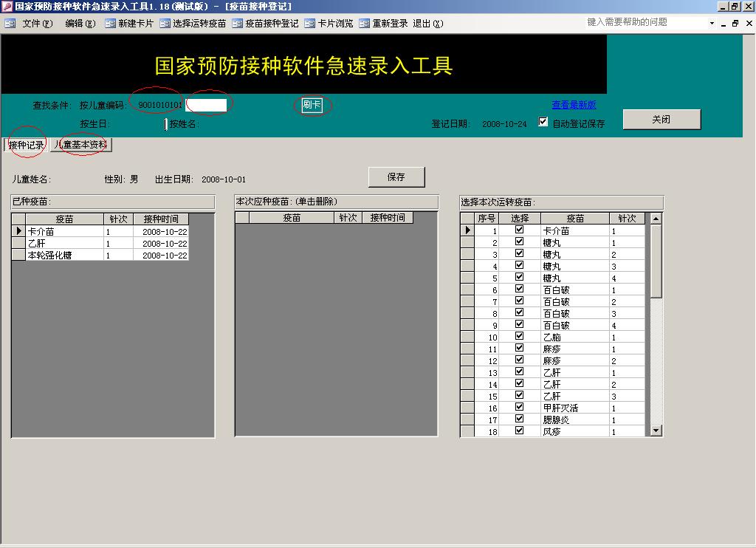Viewport: 756px width, 548px height.
Task: Switch to the 儿童基本资料 tab
Action: (81, 145)
